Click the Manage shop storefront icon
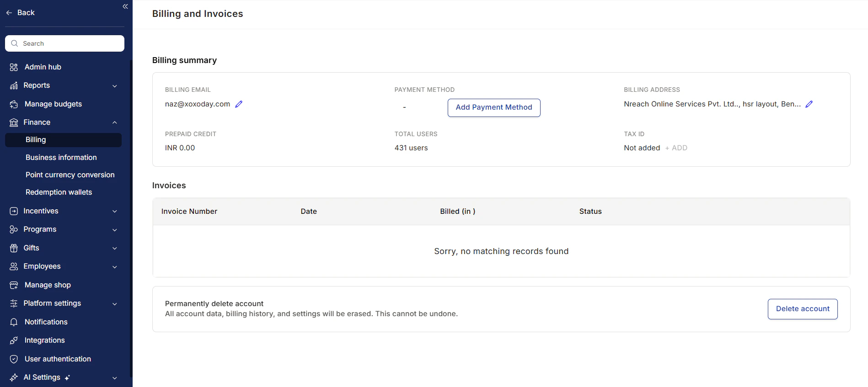Viewport: 868px width, 387px height. click(x=14, y=285)
